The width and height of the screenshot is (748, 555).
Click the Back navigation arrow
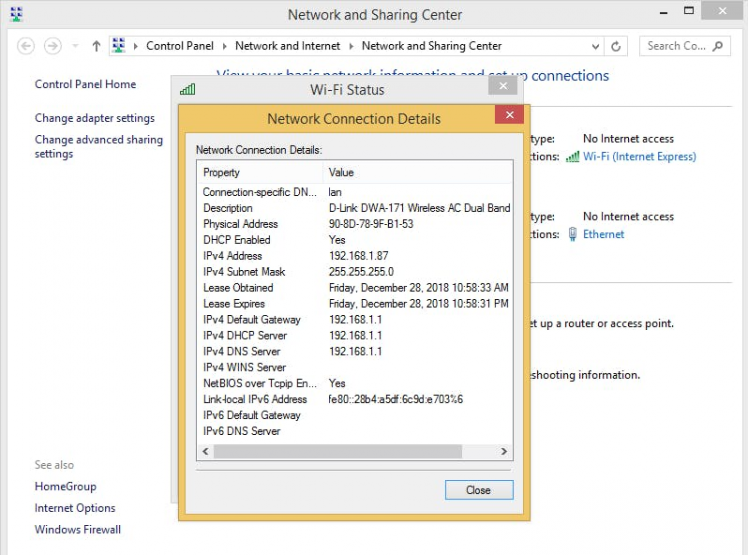26,46
